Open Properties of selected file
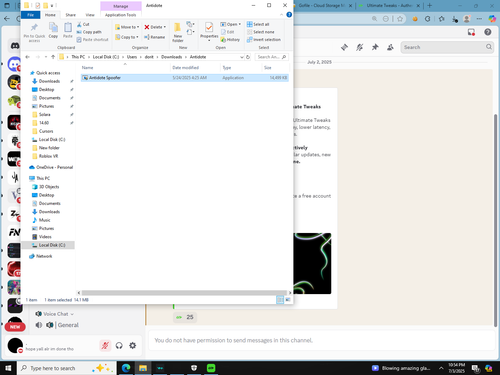This screenshot has width=500, height=375. 209,31
